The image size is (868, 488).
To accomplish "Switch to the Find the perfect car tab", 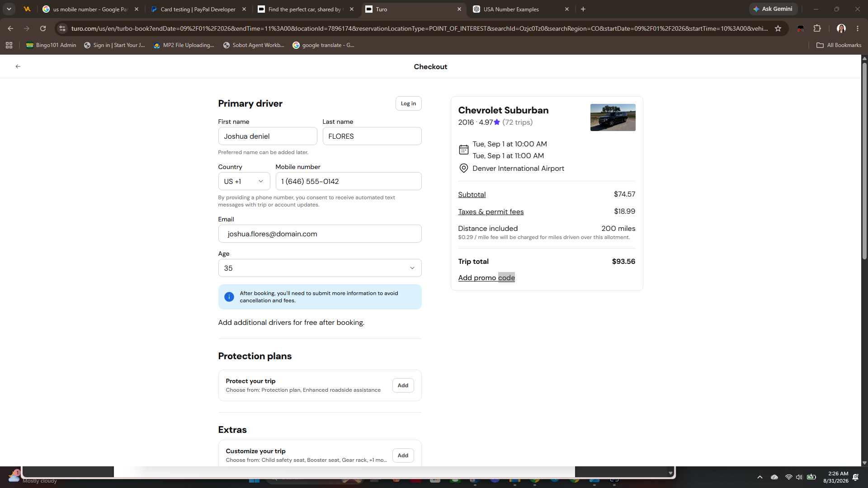I will point(306,9).
